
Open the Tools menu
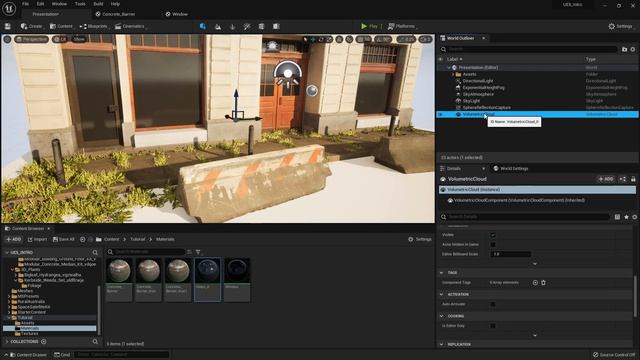80,4
